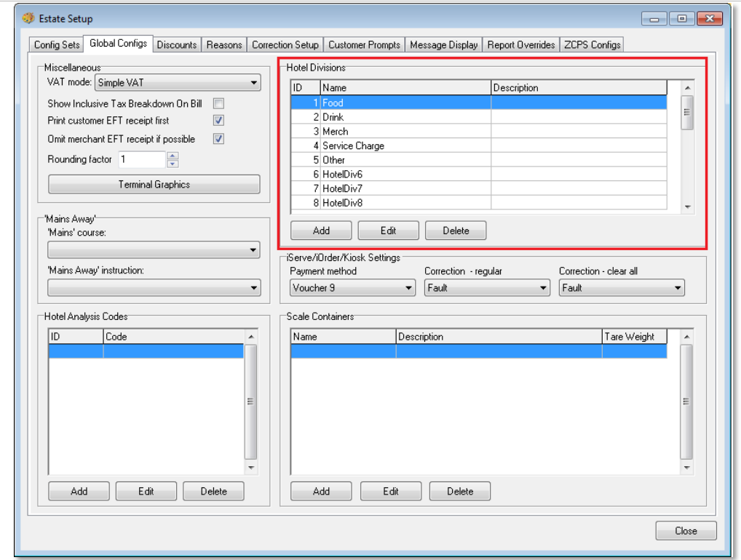
Task: Uncheck Print customer EFT receipt first
Action: [218, 121]
